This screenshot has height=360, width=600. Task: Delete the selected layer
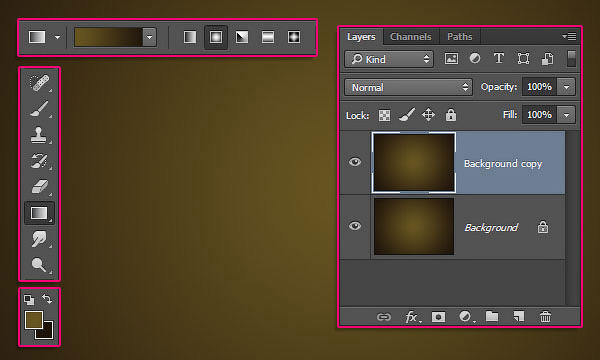point(545,316)
